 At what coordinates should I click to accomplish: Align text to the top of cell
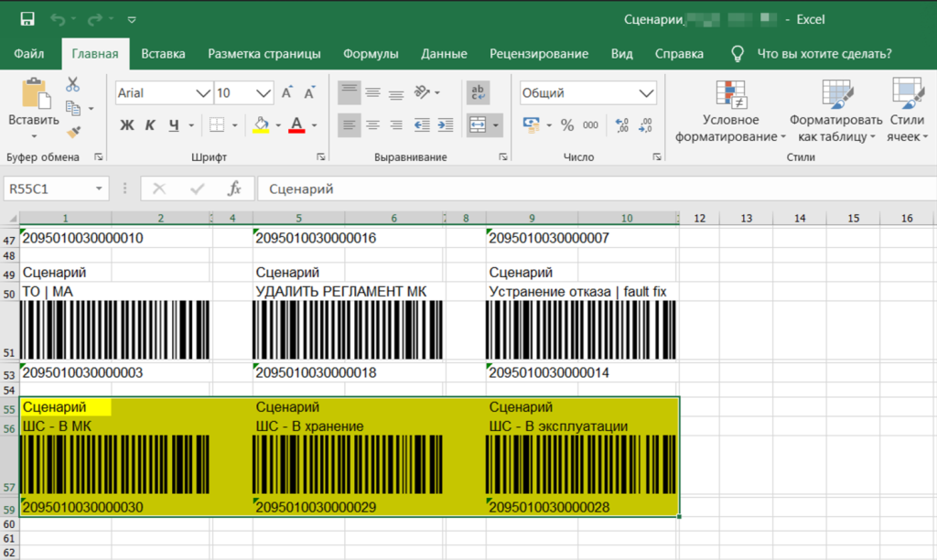pyautogui.click(x=349, y=92)
